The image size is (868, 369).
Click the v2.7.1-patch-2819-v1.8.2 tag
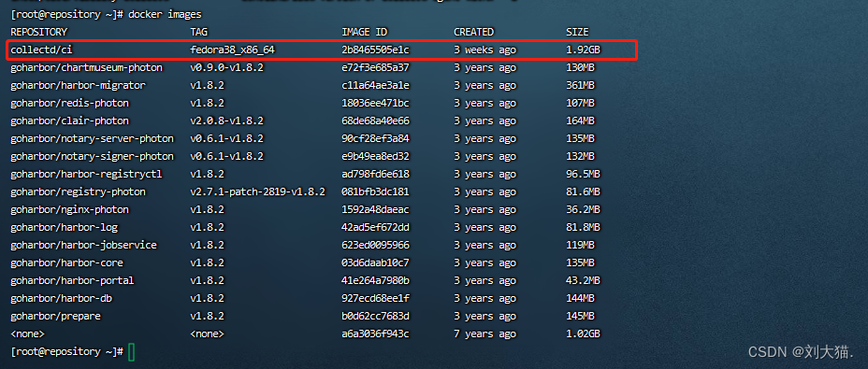(x=257, y=192)
